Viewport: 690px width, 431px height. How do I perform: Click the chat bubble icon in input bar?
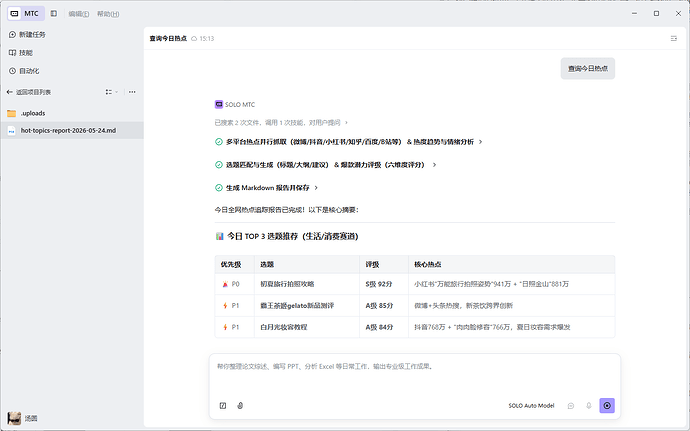pyautogui.click(x=571, y=405)
